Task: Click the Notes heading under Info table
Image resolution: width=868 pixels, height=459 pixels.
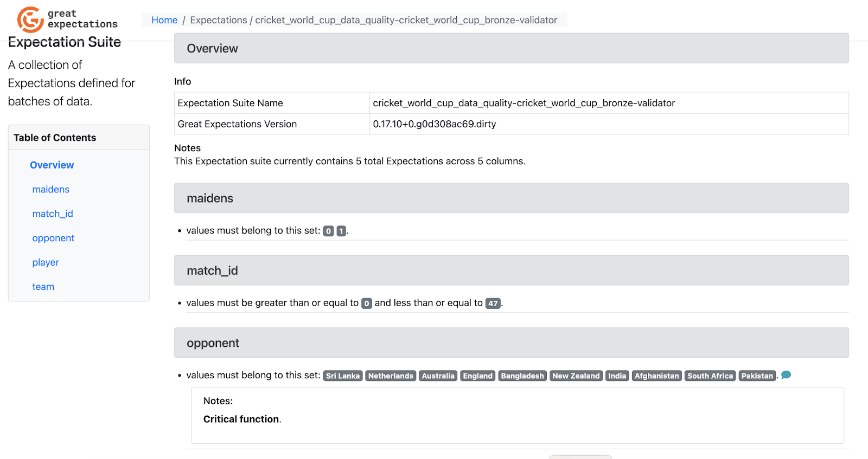Action: click(x=188, y=148)
